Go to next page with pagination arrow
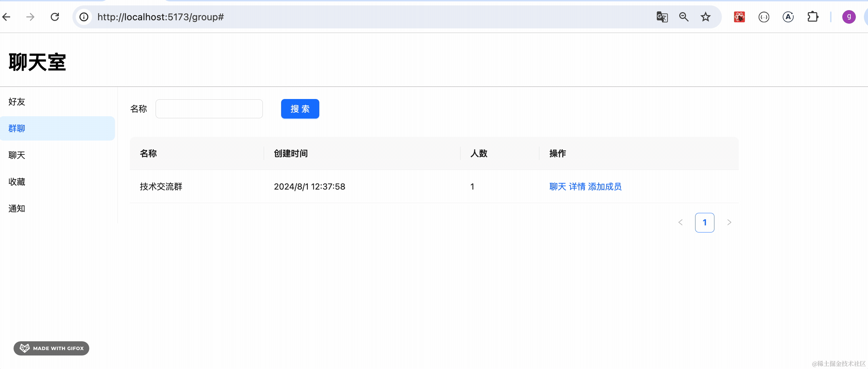The width and height of the screenshot is (868, 369). click(x=729, y=222)
